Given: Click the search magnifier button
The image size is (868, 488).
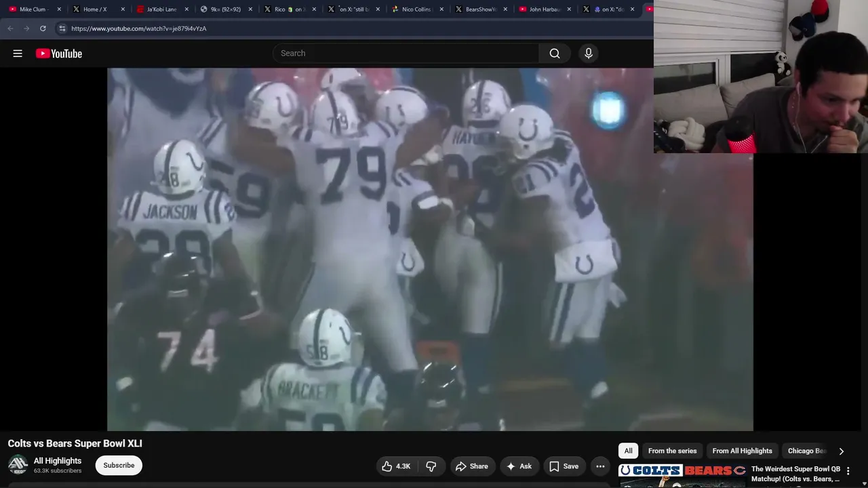Looking at the screenshot, I should [555, 54].
